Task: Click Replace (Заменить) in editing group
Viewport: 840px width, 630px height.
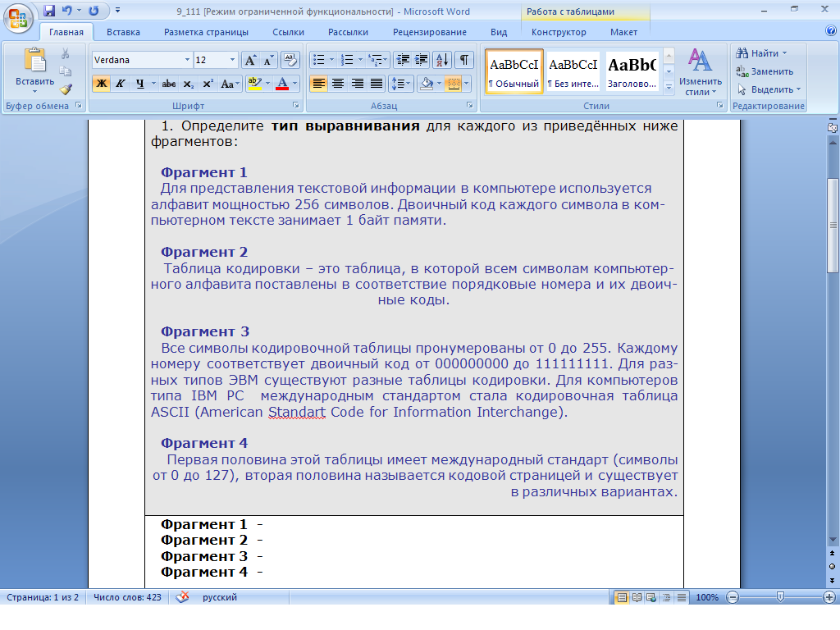Action: (765, 71)
